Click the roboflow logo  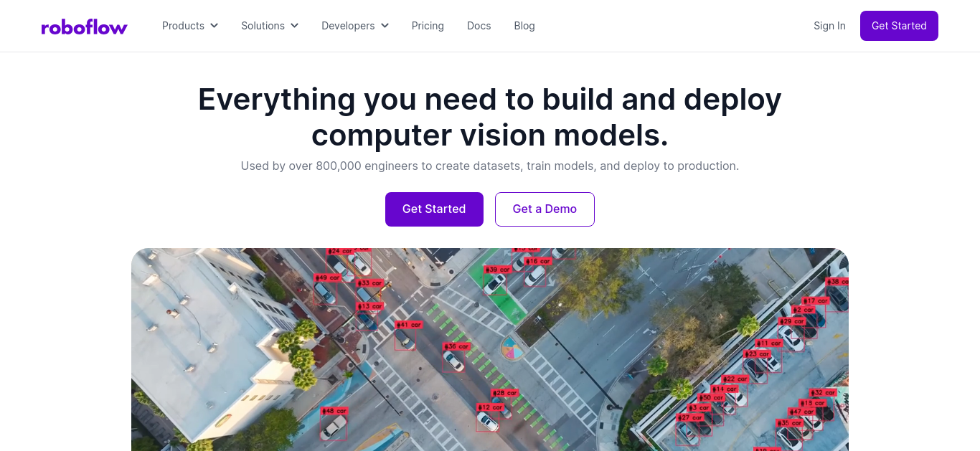click(x=84, y=27)
